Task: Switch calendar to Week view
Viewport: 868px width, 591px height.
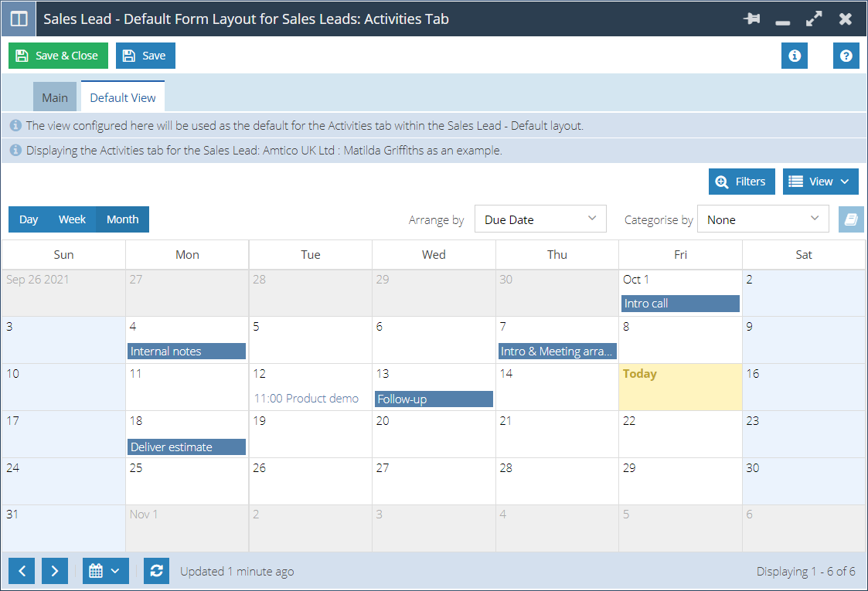Action: (x=72, y=219)
